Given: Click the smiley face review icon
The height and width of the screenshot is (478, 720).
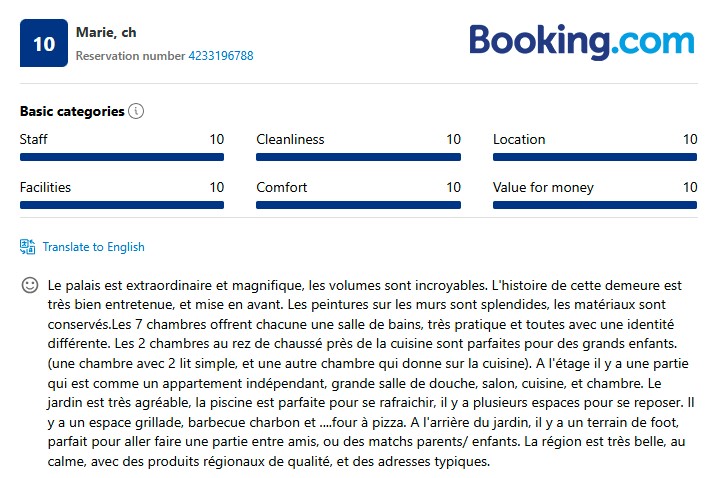Looking at the screenshot, I should coord(30,285).
